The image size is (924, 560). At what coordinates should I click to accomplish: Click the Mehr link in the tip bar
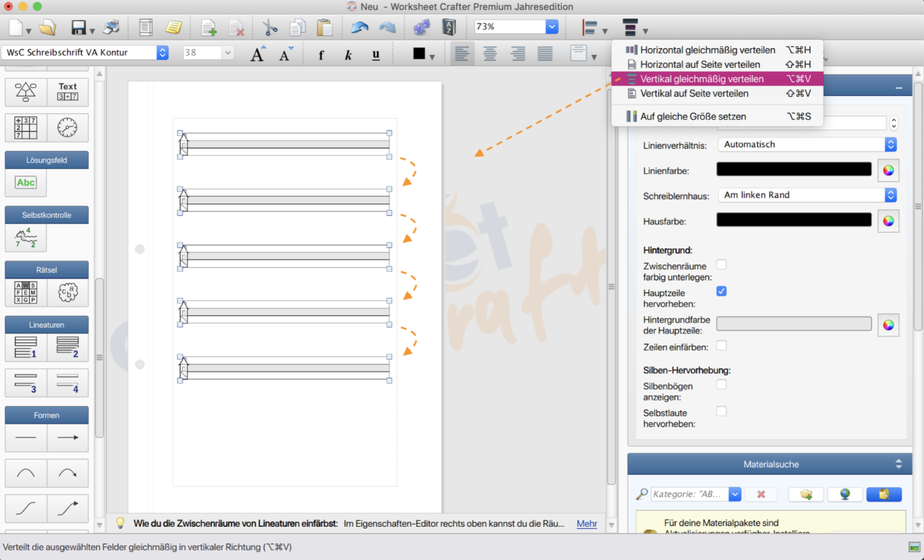click(586, 524)
